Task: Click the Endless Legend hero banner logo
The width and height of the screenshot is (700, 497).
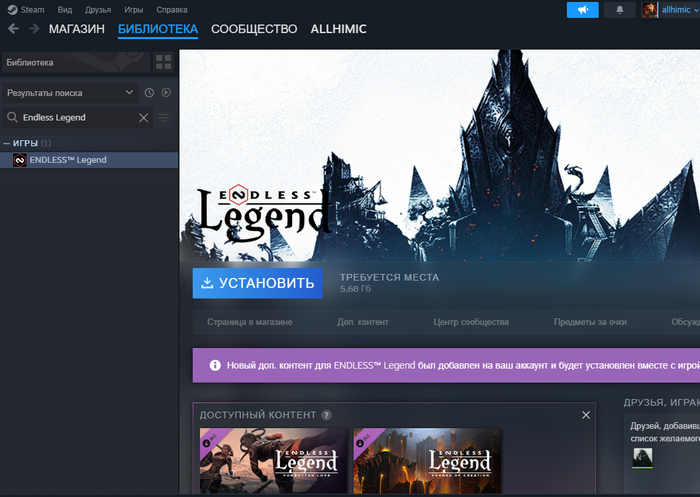Action: 264,215
